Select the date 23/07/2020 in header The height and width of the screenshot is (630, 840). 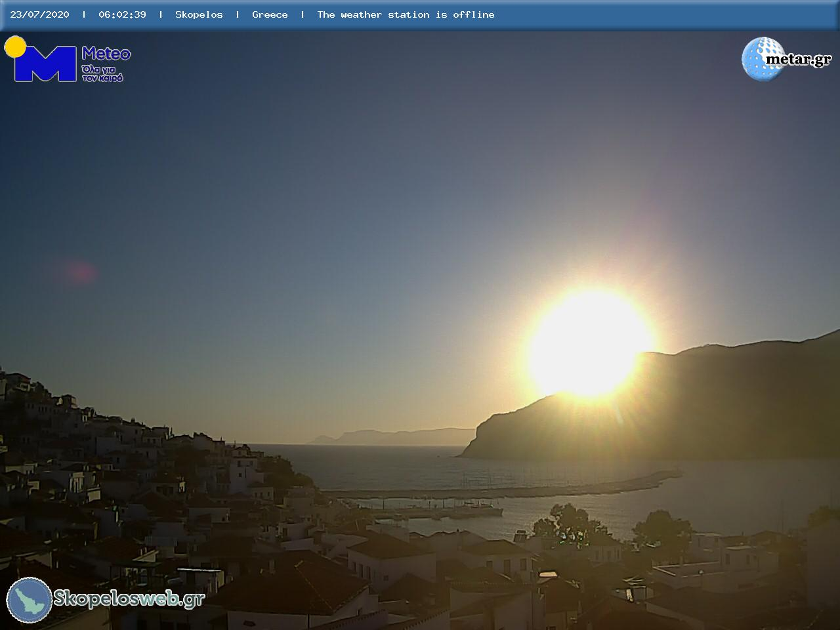coord(39,14)
